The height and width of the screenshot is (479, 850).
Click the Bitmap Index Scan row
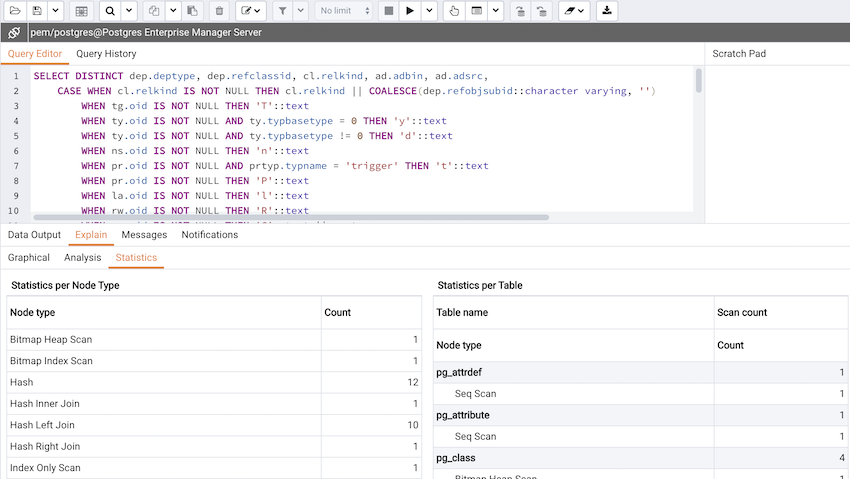214,361
